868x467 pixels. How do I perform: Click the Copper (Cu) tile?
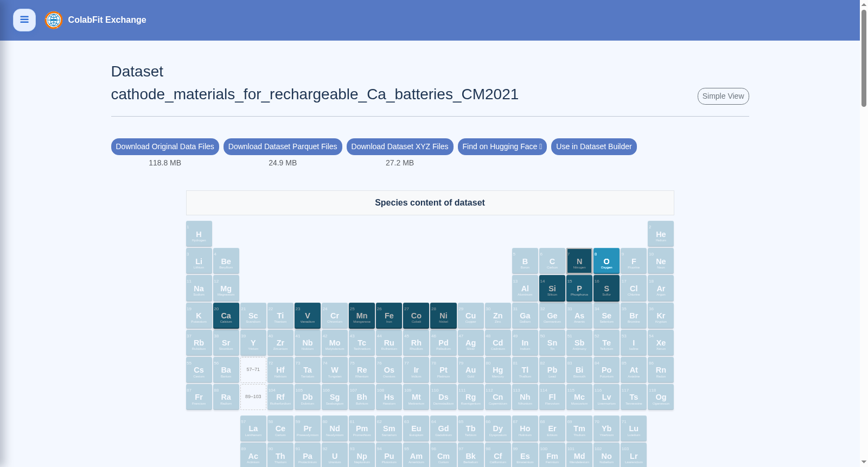(x=471, y=316)
